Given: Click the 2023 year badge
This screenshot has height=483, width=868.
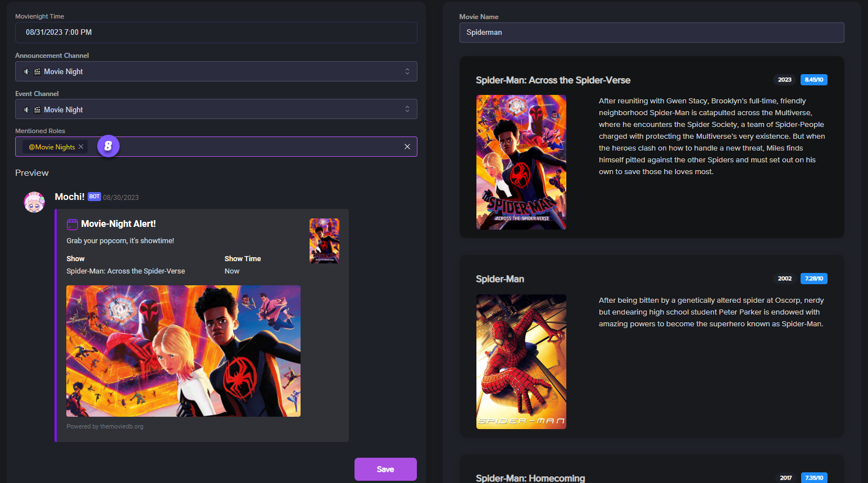Looking at the screenshot, I should click(784, 80).
